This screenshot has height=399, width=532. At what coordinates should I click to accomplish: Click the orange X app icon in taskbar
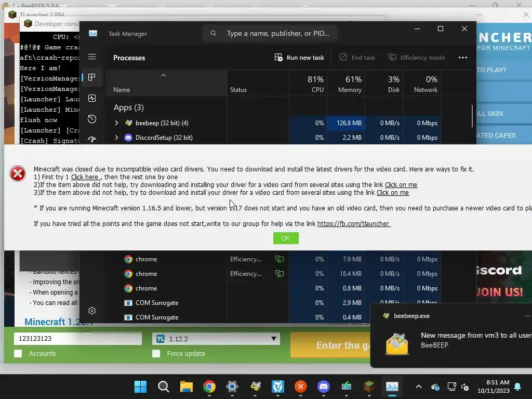coord(301,387)
